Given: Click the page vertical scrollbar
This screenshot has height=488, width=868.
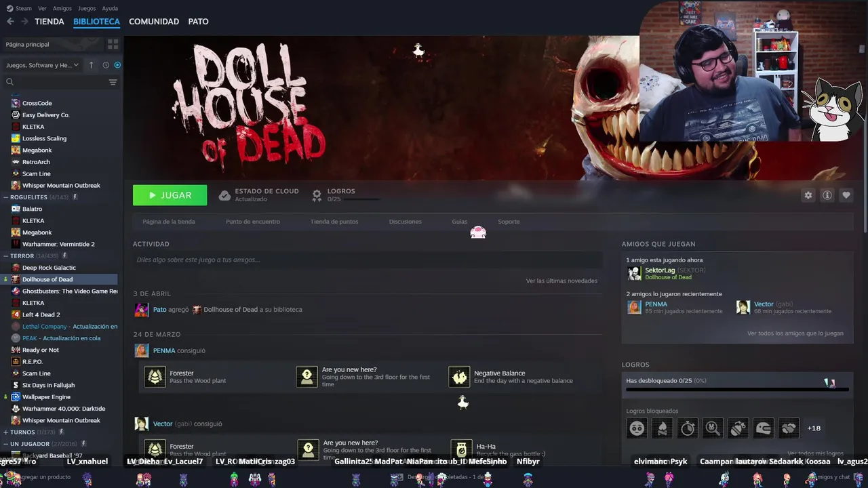Looking at the screenshot, I should [865, 136].
